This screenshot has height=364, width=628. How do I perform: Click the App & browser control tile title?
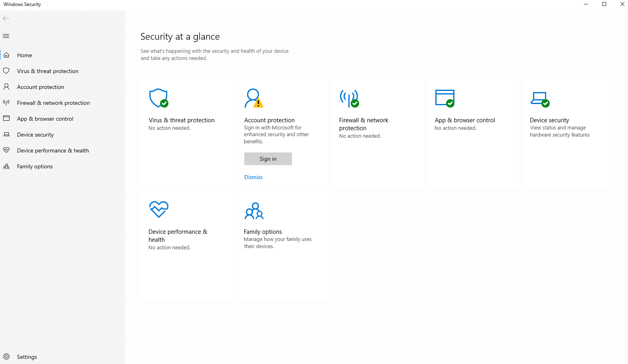point(465,120)
